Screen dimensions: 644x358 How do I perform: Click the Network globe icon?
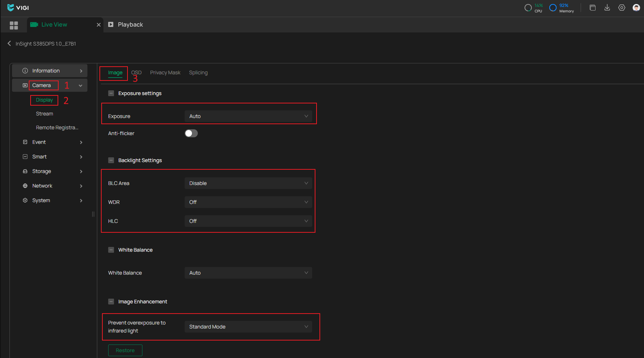25,186
